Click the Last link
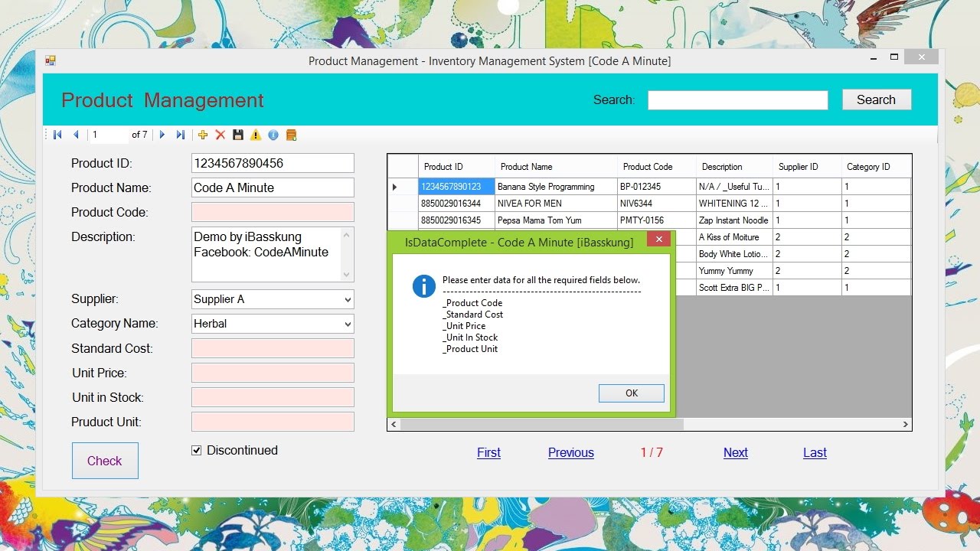Viewport: 980px width, 551px height. click(815, 452)
